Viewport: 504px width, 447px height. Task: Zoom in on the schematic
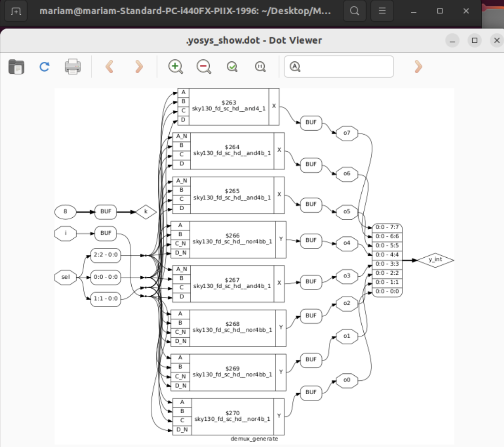175,67
